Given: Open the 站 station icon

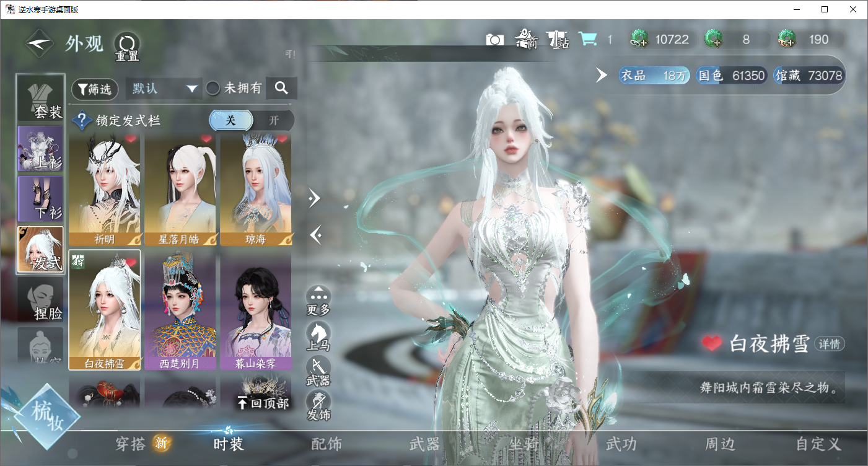Looking at the screenshot, I should pyautogui.click(x=557, y=39).
